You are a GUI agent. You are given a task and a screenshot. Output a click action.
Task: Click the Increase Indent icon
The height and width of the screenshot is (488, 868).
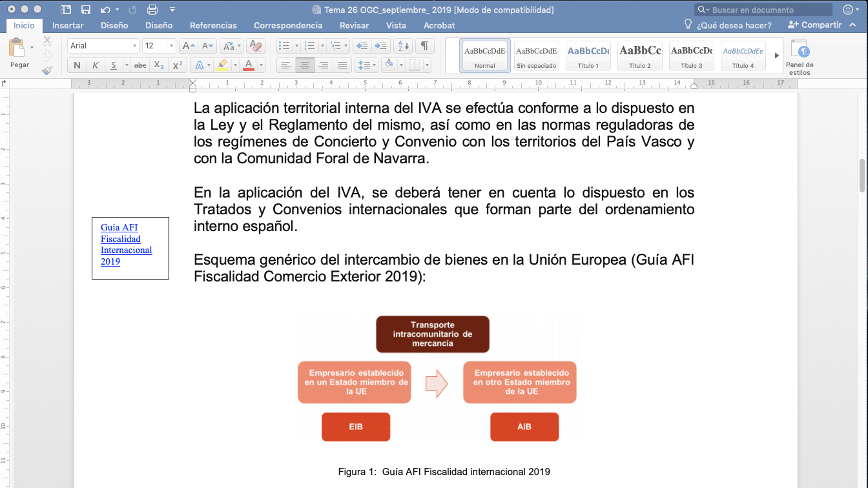pos(381,46)
